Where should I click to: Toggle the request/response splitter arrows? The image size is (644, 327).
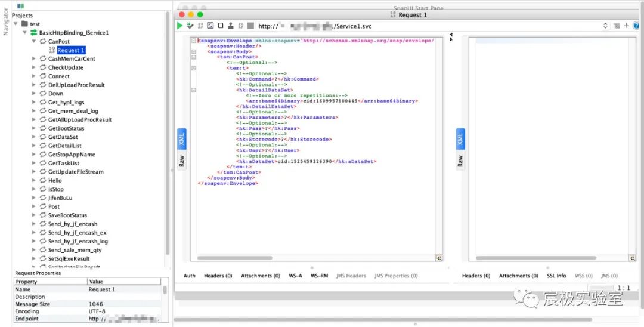click(x=451, y=37)
